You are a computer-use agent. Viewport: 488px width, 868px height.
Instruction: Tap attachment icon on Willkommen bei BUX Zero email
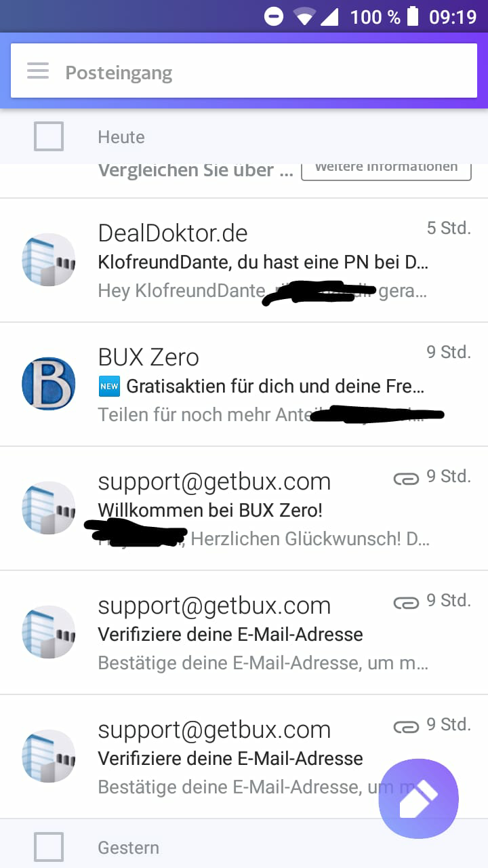pos(406,479)
